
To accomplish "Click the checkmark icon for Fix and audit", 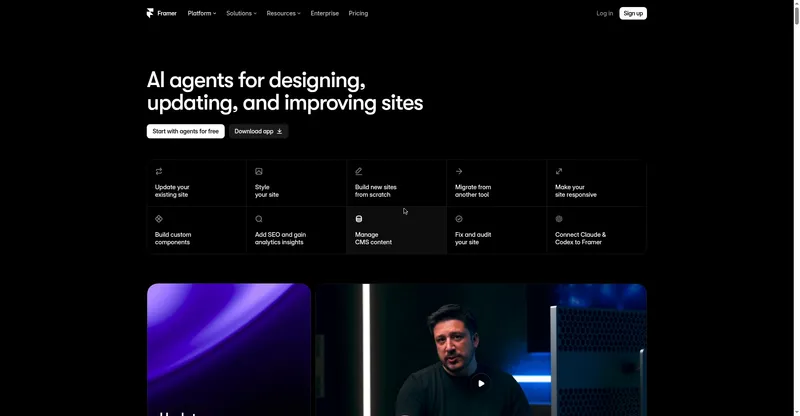I will pos(459,219).
